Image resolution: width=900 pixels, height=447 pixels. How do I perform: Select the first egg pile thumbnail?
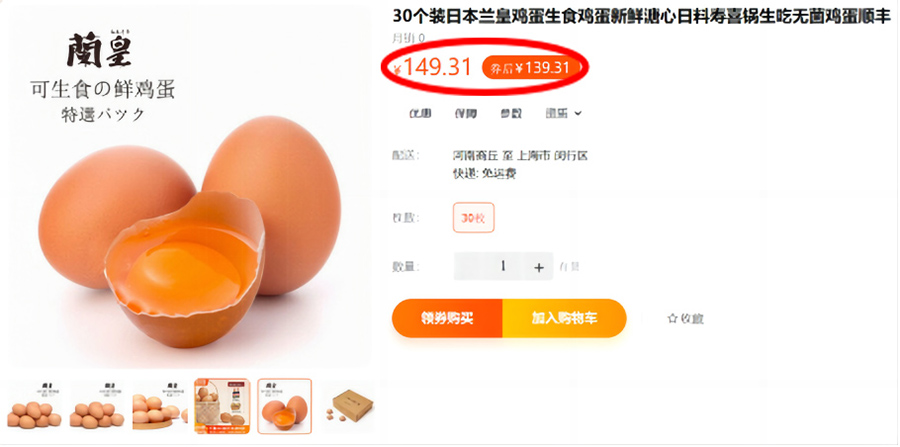tap(34, 406)
